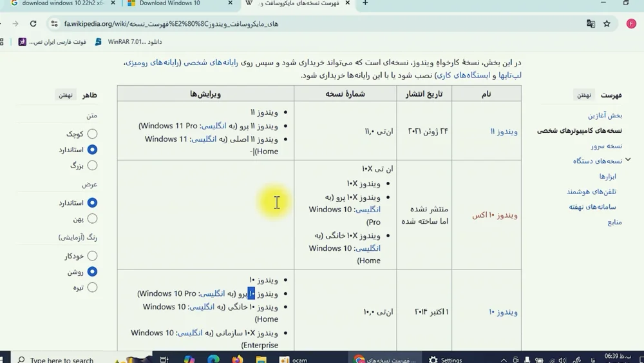Screen dimensions: 644x363
Task: Go to ابزارها in contents
Action: pyautogui.click(x=607, y=177)
